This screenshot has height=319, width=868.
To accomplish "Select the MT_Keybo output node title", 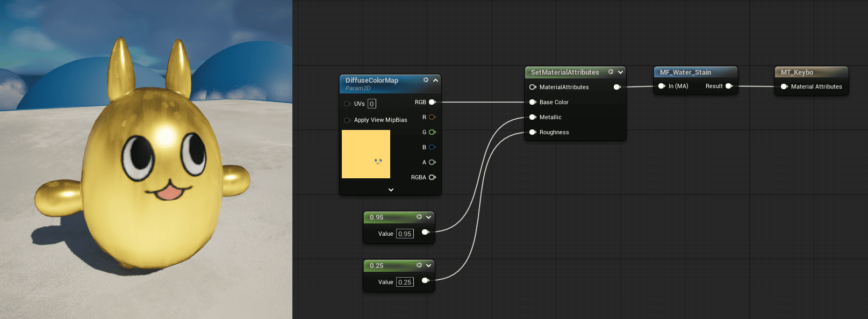I will pos(797,72).
